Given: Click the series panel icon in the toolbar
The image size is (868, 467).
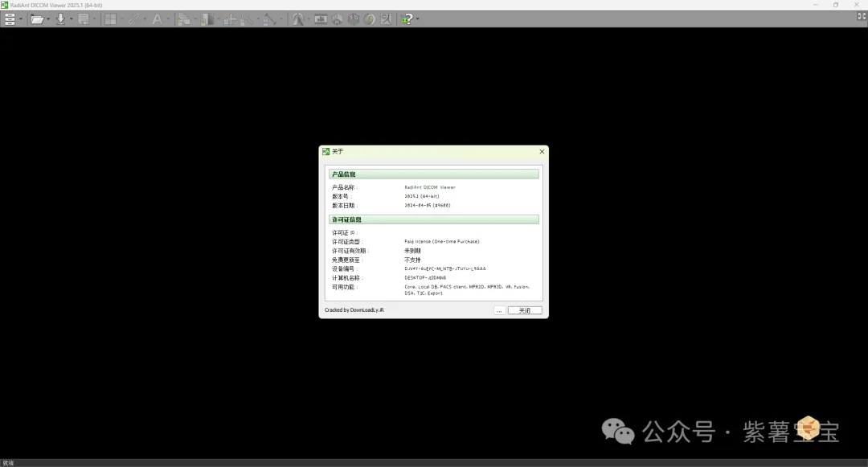Looking at the screenshot, I should (x=10, y=18).
